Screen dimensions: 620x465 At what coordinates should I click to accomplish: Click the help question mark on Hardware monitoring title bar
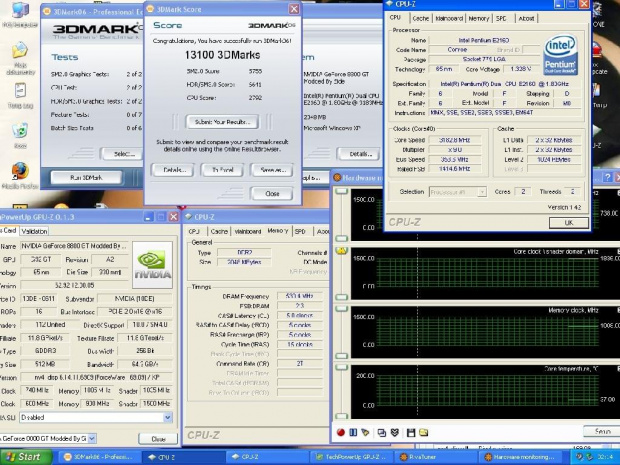pos(608,178)
